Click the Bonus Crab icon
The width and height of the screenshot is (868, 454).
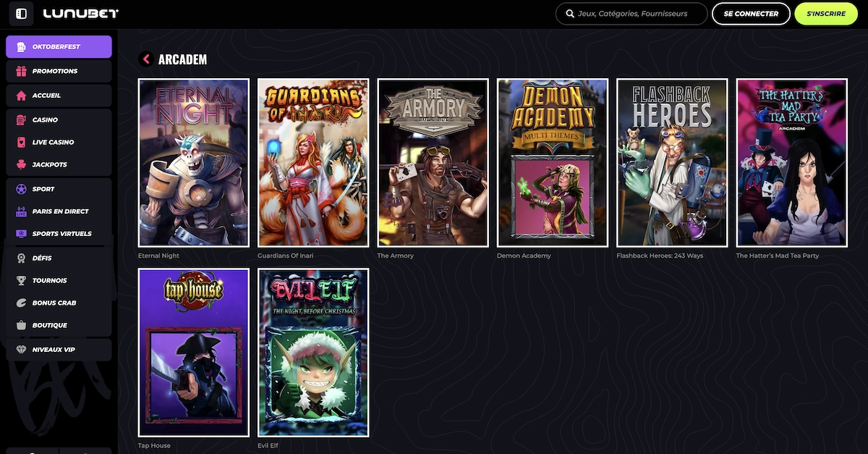20,303
